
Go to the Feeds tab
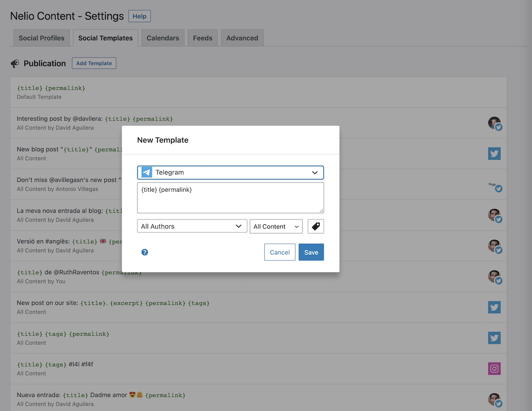[x=203, y=38]
